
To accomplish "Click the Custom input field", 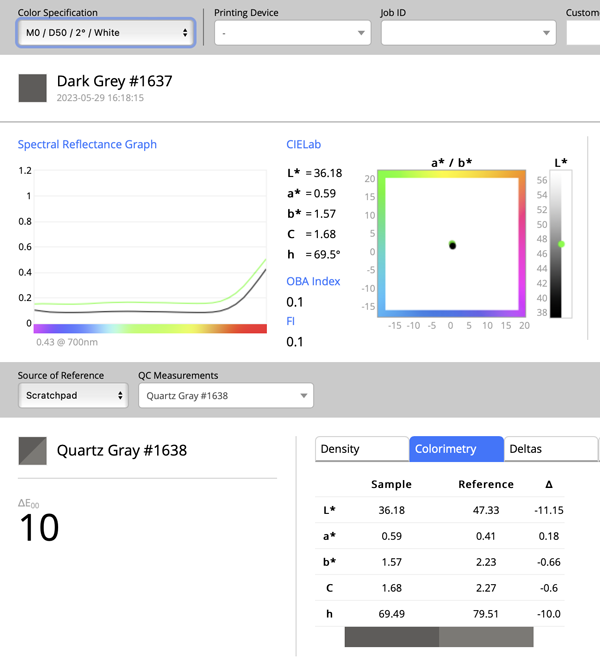I will [x=583, y=33].
